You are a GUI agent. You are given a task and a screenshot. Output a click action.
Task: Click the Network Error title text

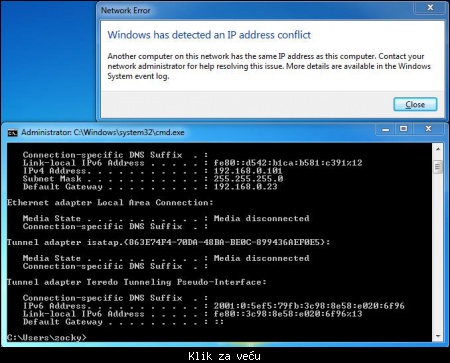[126, 11]
